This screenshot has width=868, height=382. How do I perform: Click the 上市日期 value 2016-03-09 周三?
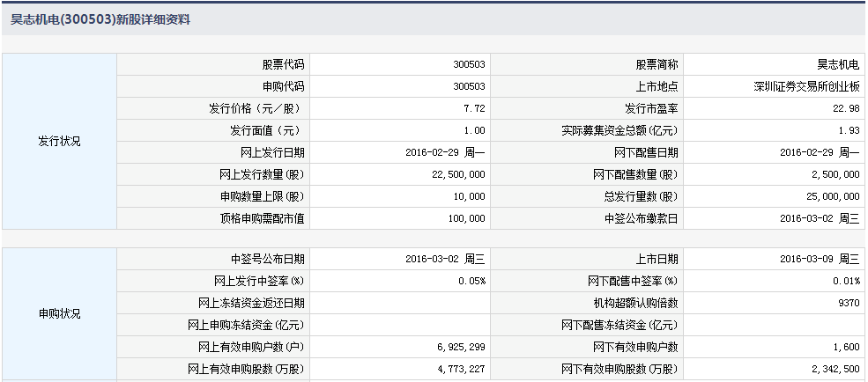[x=820, y=259]
